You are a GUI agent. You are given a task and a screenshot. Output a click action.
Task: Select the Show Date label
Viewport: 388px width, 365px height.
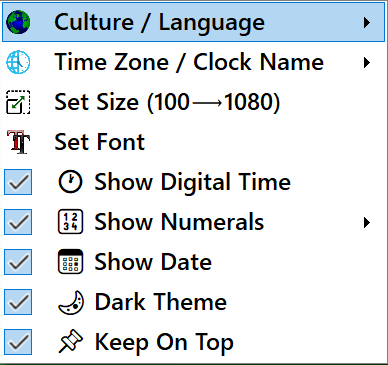153,262
